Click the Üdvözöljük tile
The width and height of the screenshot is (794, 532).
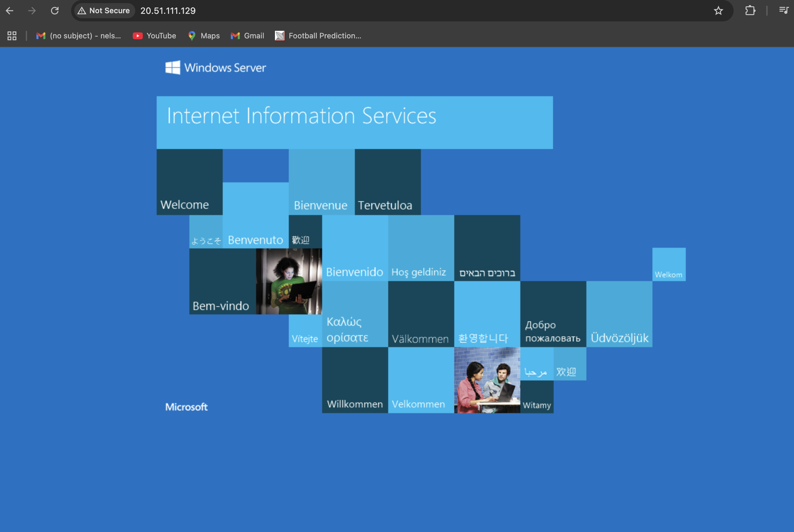619,314
